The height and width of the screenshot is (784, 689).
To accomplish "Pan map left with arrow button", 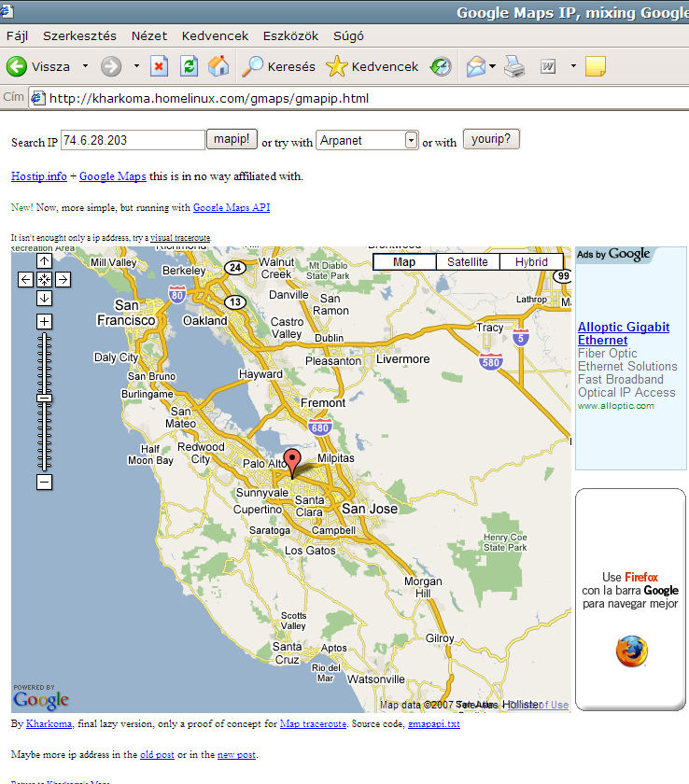I will pyautogui.click(x=25, y=279).
